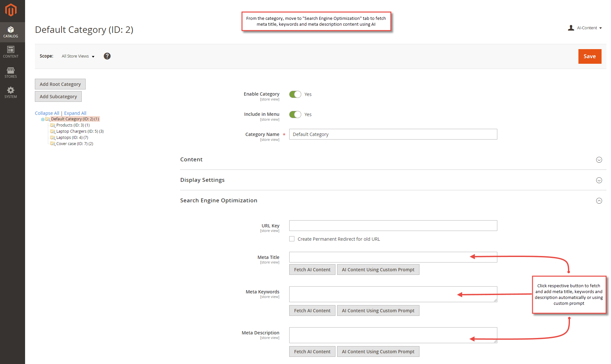Turn off Include in Menu
Screen dimensions: 611x364
tap(295, 114)
